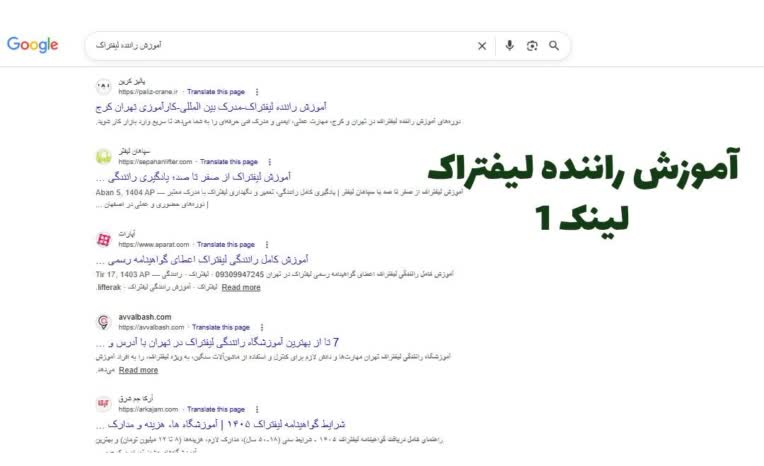
Task: Click the https://sepahanlifter.com URL text
Action: tap(155, 162)
